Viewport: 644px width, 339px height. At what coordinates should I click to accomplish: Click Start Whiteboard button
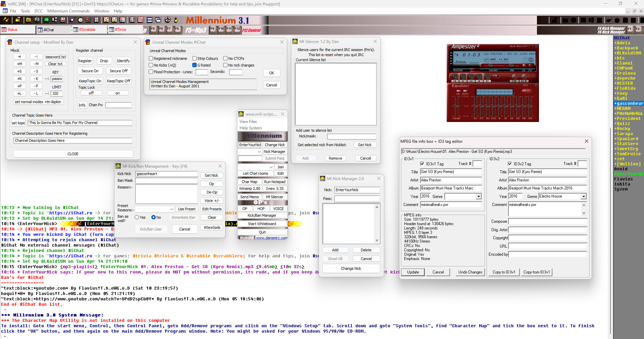262,224
